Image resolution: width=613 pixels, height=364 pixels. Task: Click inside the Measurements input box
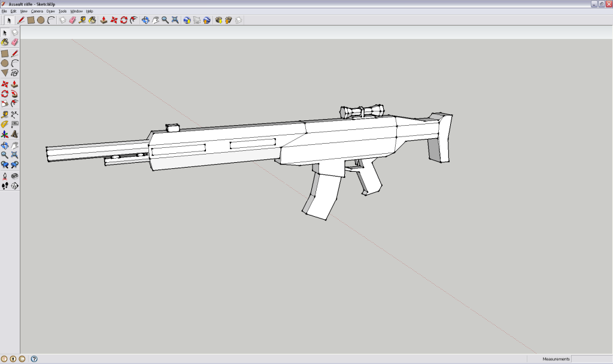[x=591, y=359]
